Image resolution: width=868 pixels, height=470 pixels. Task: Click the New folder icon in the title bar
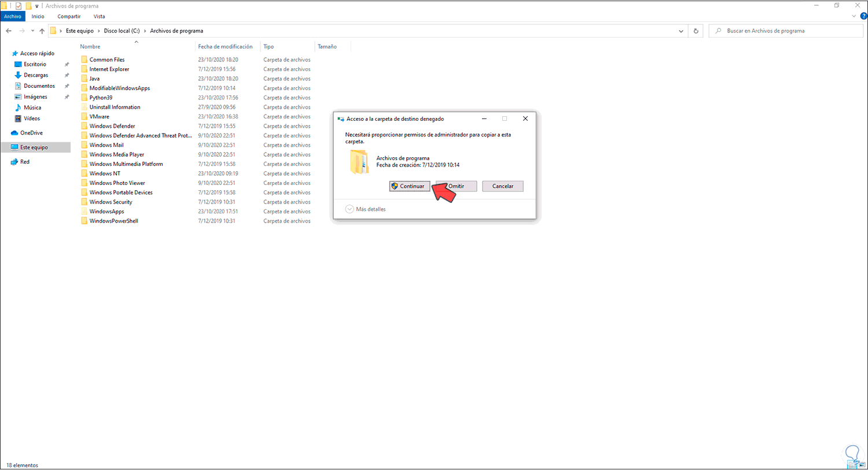coord(28,6)
